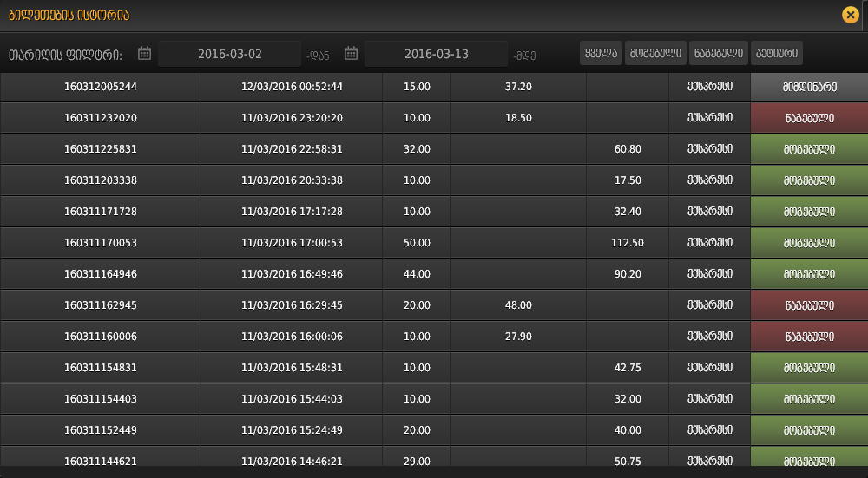Open ticket number 160311171728
The width and height of the screenshot is (868, 478).
point(101,212)
